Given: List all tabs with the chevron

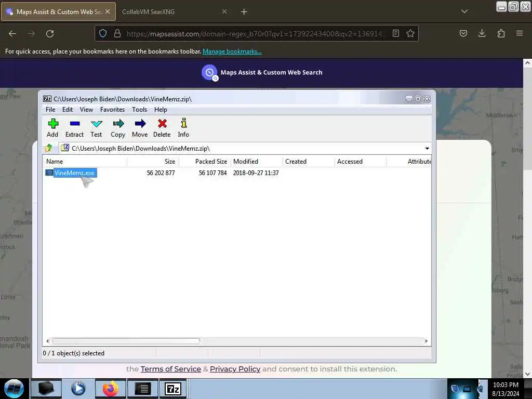Looking at the screenshot, I should 464,11.
